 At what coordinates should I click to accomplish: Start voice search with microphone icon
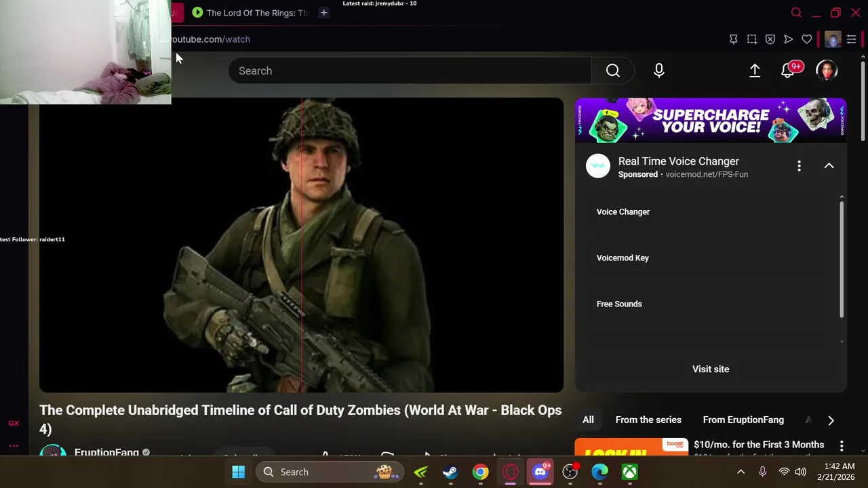point(658,70)
